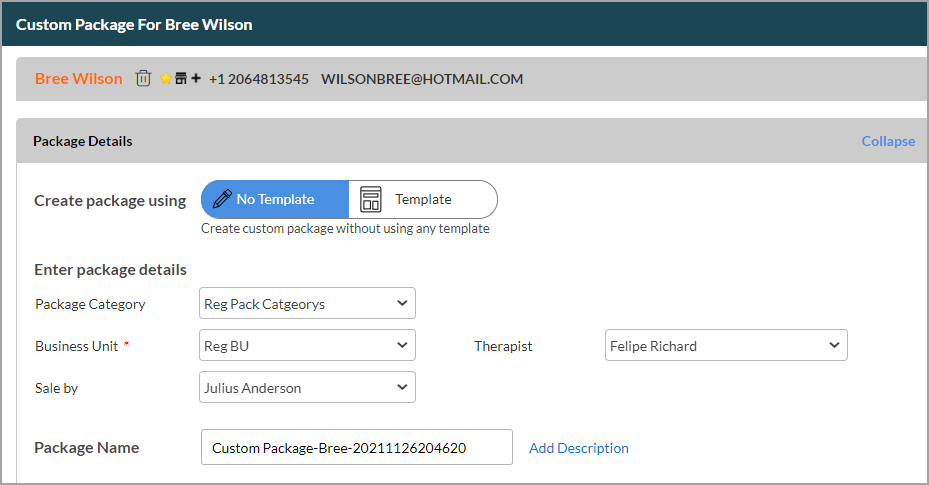Image resolution: width=929 pixels, height=485 pixels.
Task: Open the Package Category dropdown
Action: click(x=307, y=303)
